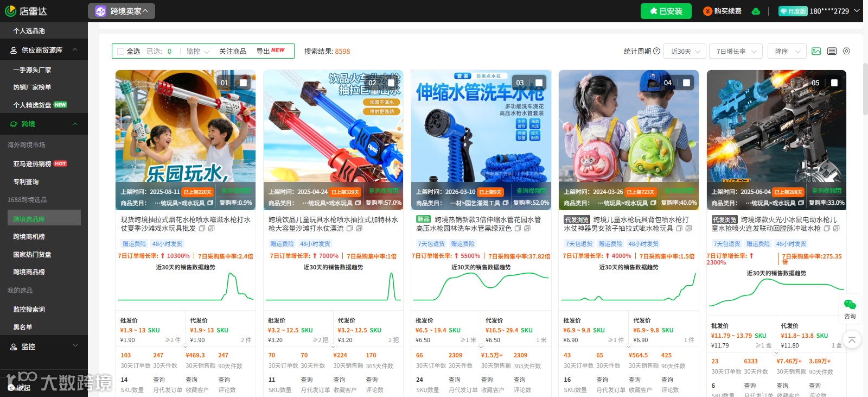Open the 降序 order dropdown

(788, 51)
